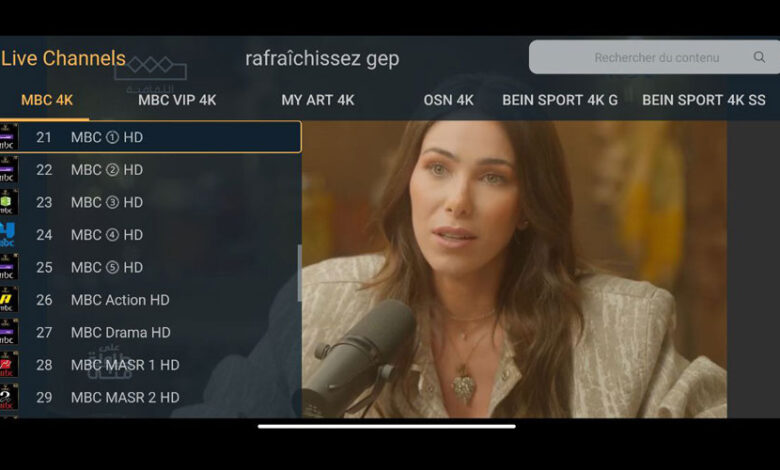
Task: Click the MBC 1 HD channel logo
Action: click(x=8, y=137)
